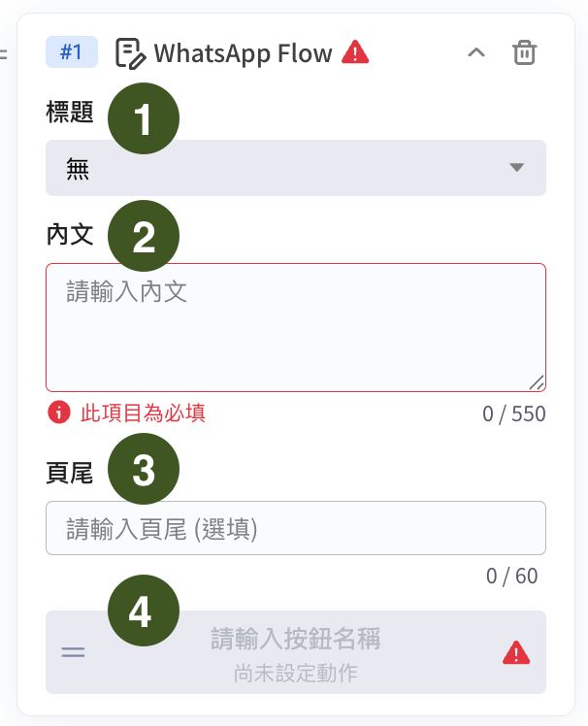Click the red warning triangle beside WhatsApp Flow
The image size is (588, 726).
355,51
